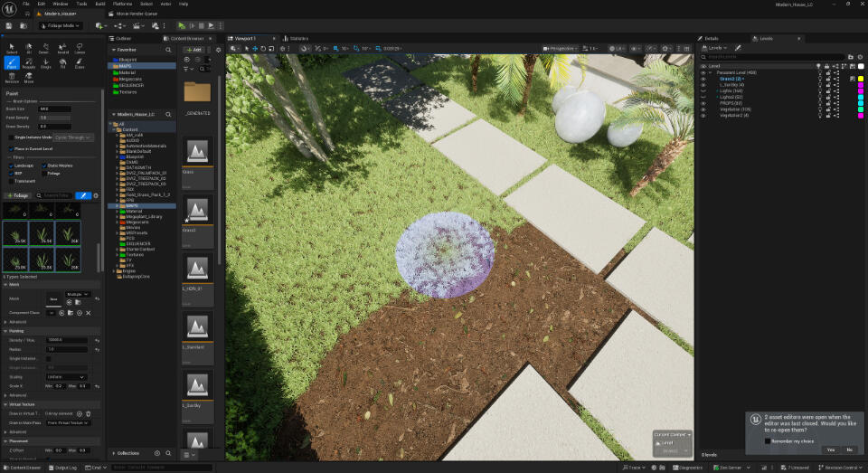Click the foliage Move tool
The image size is (868, 473).
(x=29, y=78)
